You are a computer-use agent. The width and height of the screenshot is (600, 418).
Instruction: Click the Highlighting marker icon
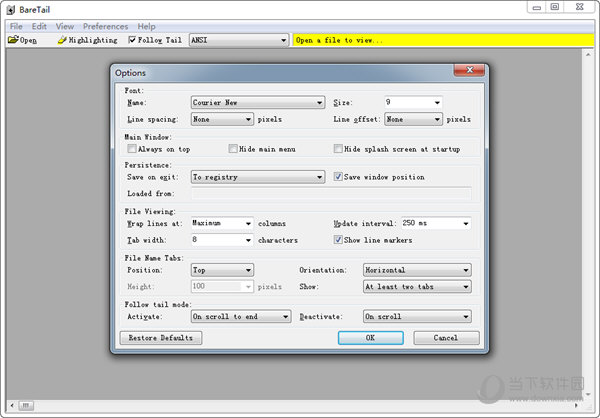[62, 40]
